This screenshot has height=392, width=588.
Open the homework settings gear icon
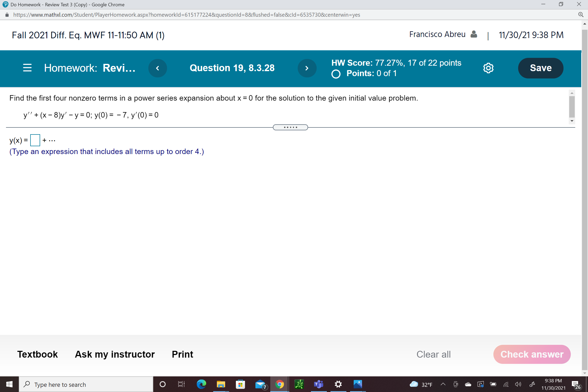pyautogui.click(x=488, y=68)
